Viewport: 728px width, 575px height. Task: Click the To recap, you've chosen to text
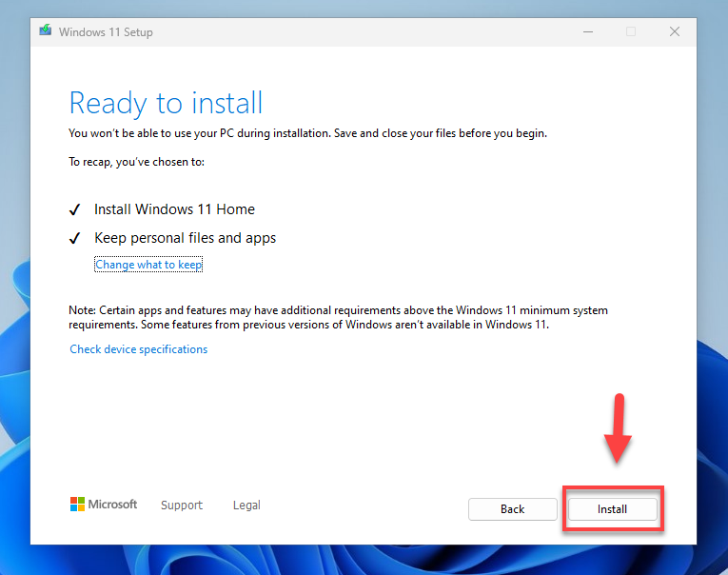[136, 162]
